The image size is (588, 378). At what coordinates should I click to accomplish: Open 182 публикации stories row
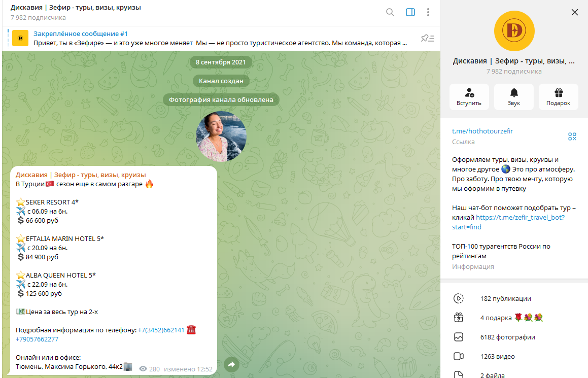pyautogui.click(x=514, y=298)
